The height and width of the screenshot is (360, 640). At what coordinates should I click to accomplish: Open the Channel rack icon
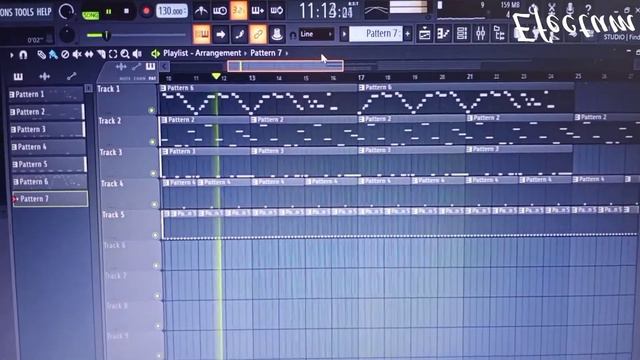click(x=462, y=34)
